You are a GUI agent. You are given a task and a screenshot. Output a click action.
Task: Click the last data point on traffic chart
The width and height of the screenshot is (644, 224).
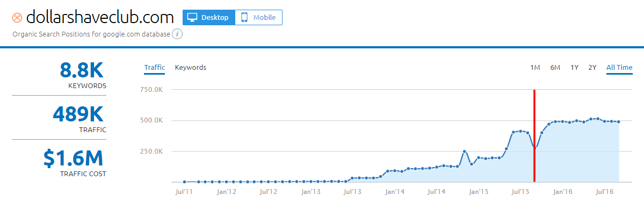click(x=619, y=121)
